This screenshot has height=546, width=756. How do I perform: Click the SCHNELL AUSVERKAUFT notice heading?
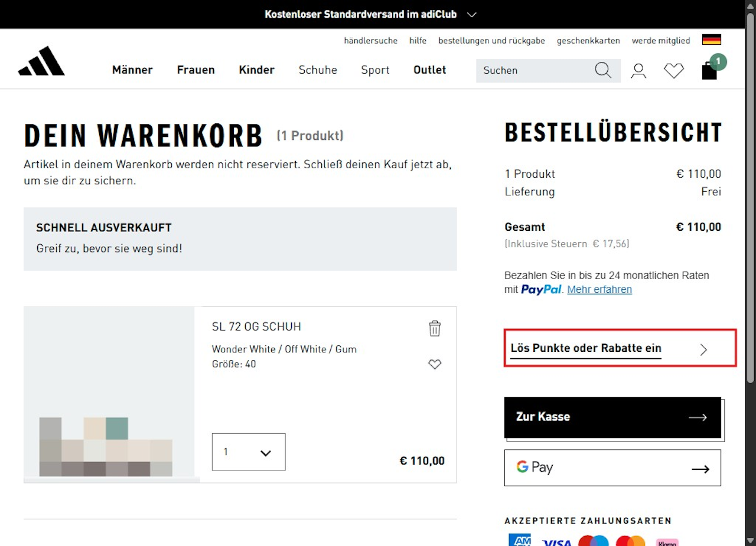coord(104,228)
